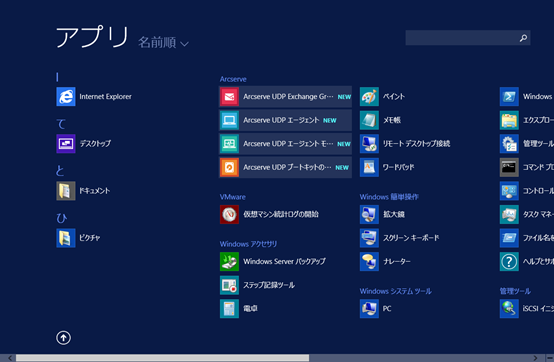Select the Arcserve group header
This screenshot has height=362, width=554.
coord(233,79)
